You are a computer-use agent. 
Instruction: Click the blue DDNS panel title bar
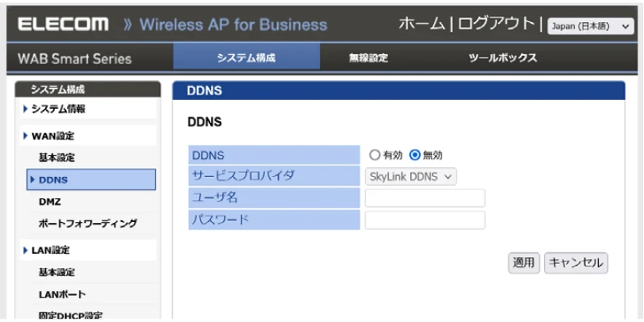(x=399, y=91)
